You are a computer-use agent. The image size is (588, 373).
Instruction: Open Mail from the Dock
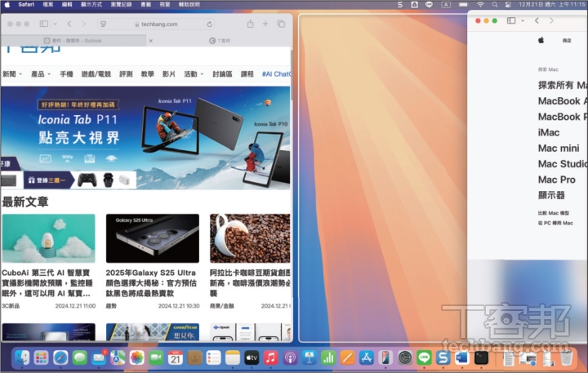(x=99, y=357)
